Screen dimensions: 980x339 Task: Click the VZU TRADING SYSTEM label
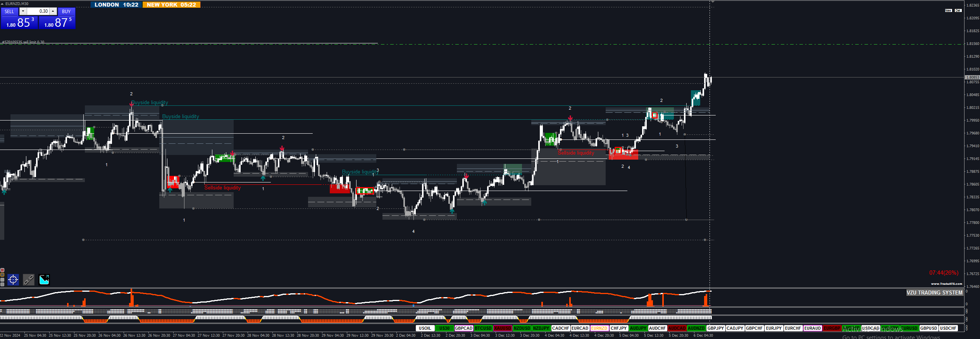click(934, 293)
